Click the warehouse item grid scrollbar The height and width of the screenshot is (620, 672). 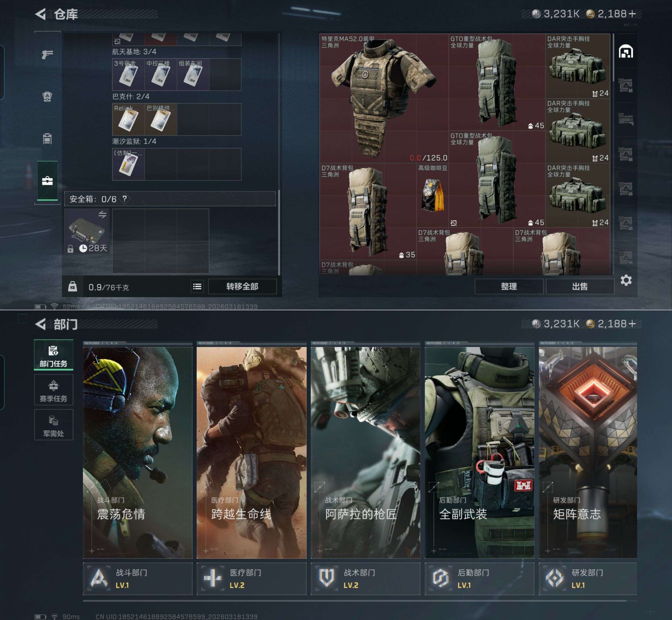pos(614,57)
